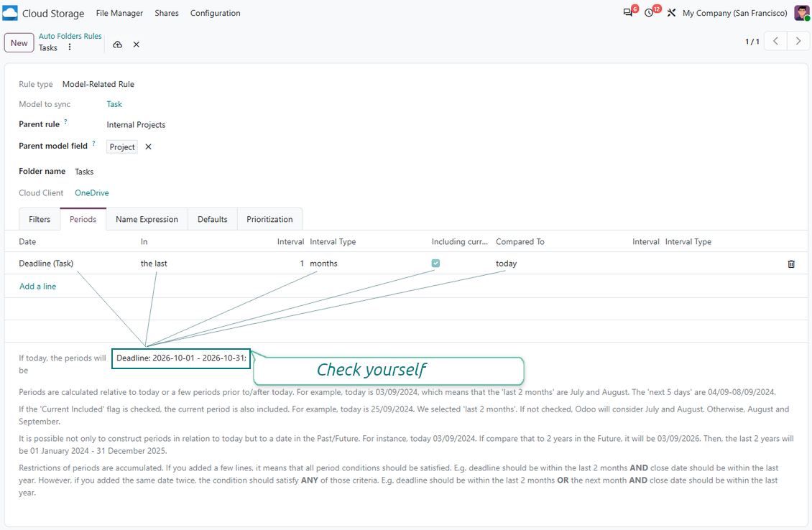Click the record pager 1 / 1
The image size is (812, 530).
pyautogui.click(x=752, y=42)
